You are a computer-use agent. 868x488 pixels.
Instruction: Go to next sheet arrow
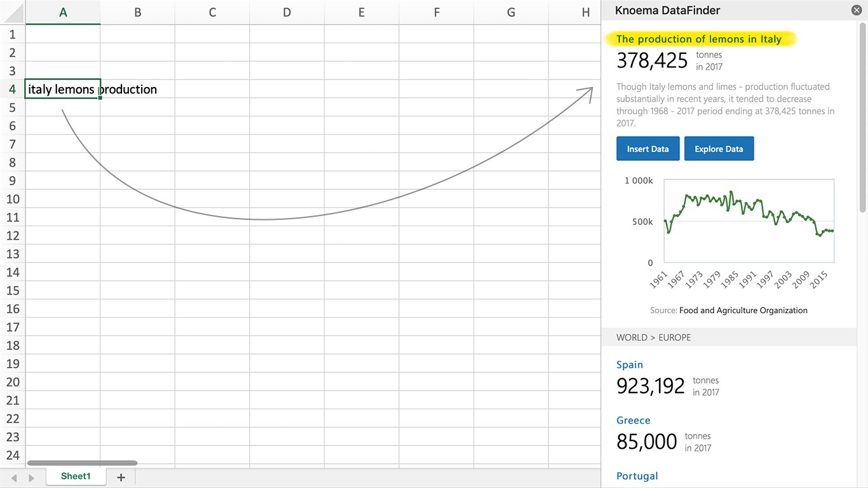[31, 478]
